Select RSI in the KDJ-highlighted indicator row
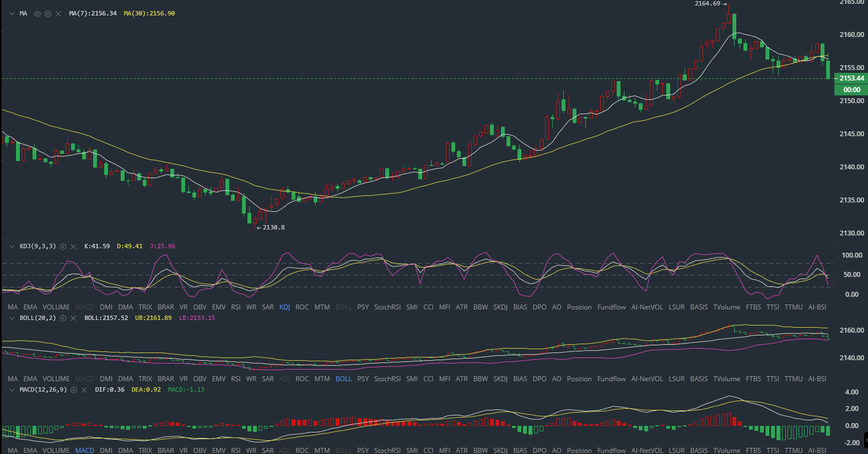Screen dimensions: 868x454 tap(236, 307)
